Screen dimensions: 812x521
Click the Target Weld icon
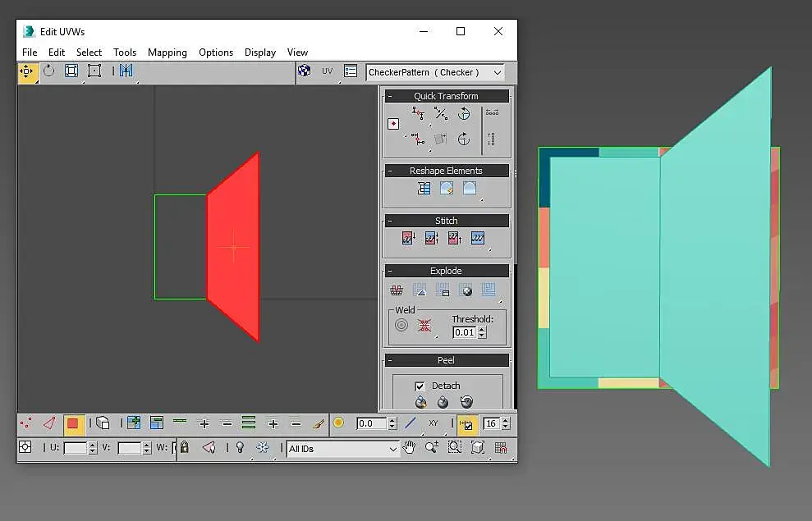tap(401, 326)
